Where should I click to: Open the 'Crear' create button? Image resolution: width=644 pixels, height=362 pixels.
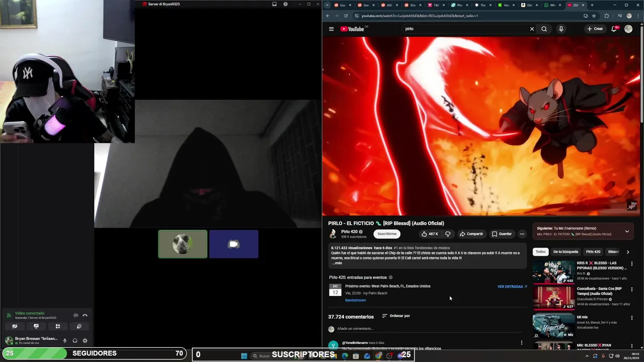[x=595, y=29]
